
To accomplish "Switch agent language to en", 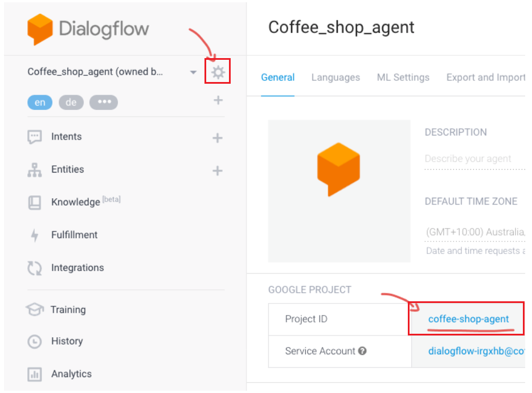I will (x=40, y=103).
